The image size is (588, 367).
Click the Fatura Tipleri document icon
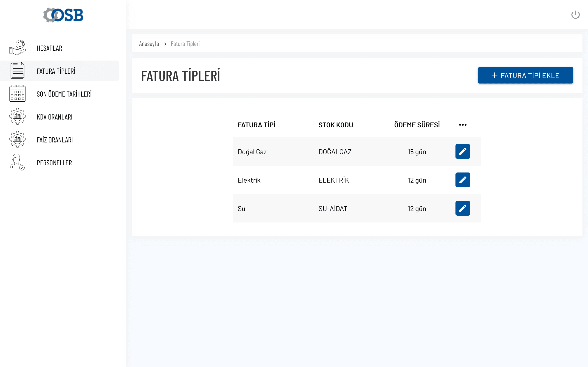tap(17, 71)
